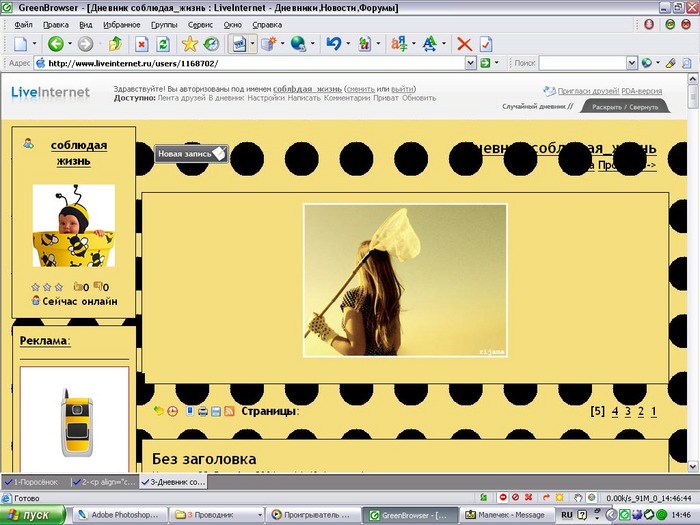
Task: Click the red stop circle status icon
Action: pyautogui.click(x=503, y=497)
